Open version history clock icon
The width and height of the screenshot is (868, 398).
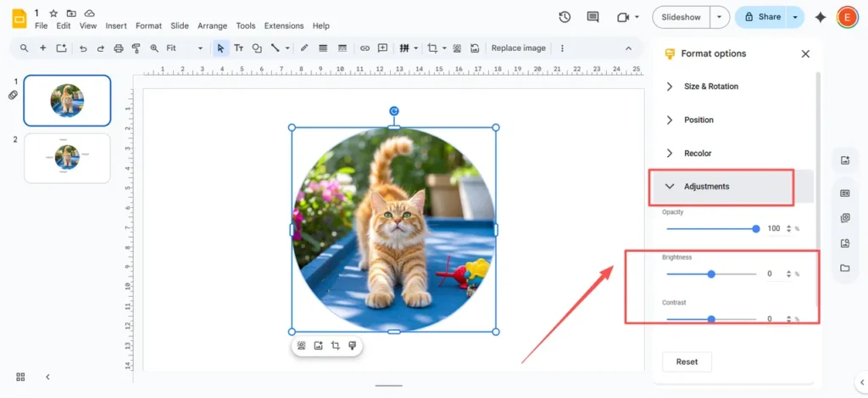pos(564,17)
